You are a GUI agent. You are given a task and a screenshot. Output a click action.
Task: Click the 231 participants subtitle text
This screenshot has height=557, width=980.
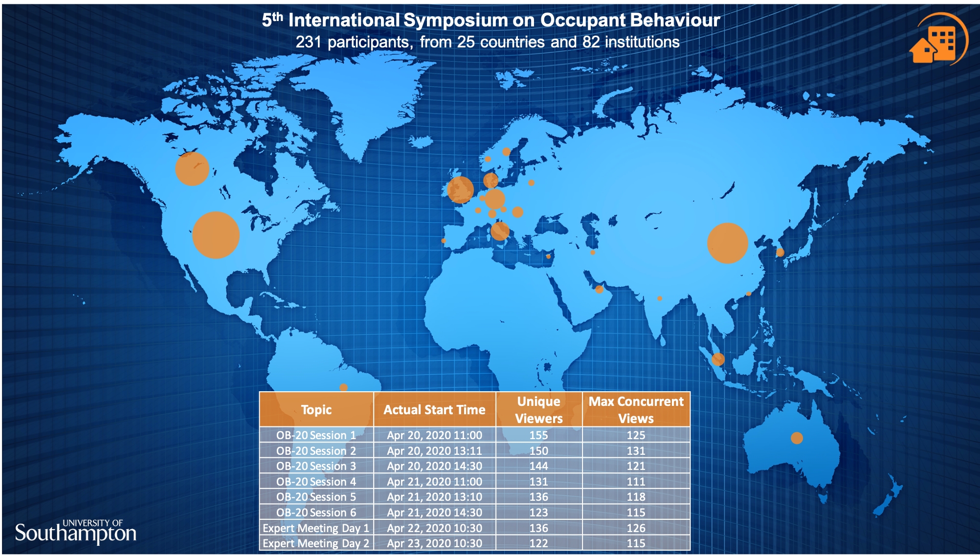(487, 42)
